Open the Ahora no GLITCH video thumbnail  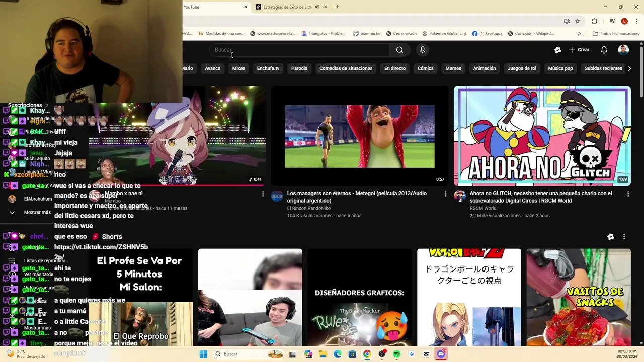pyautogui.click(x=542, y=136)
